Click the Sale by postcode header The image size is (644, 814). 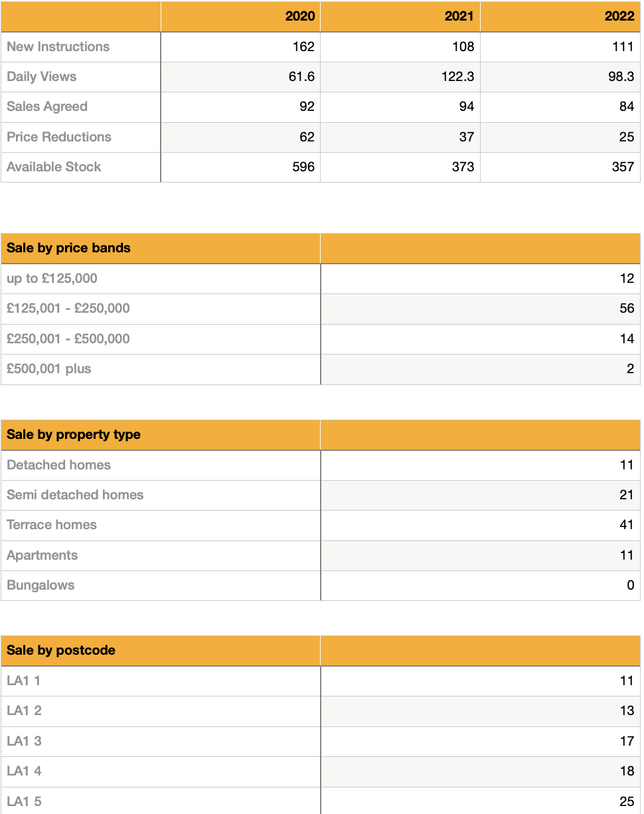point(61,651)
